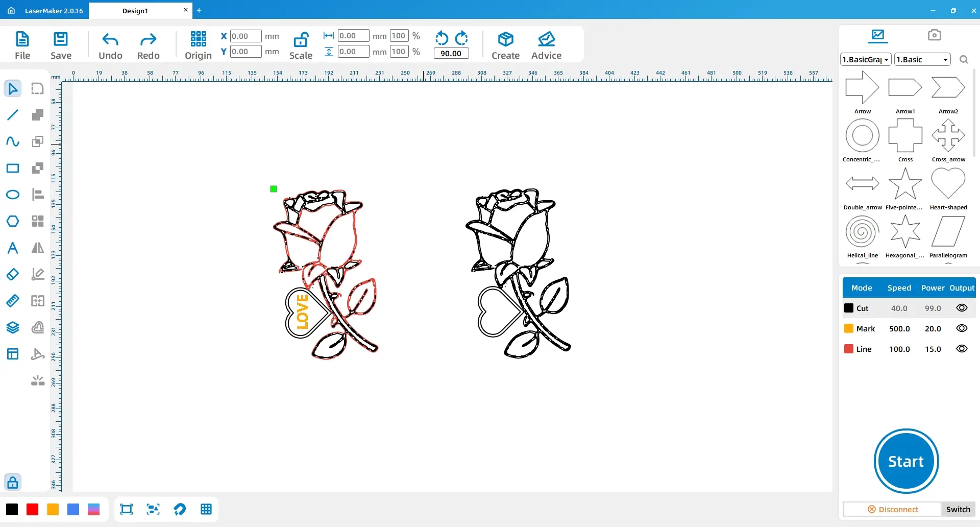
Task: Click the align objects tool
Action: [38, 195]
